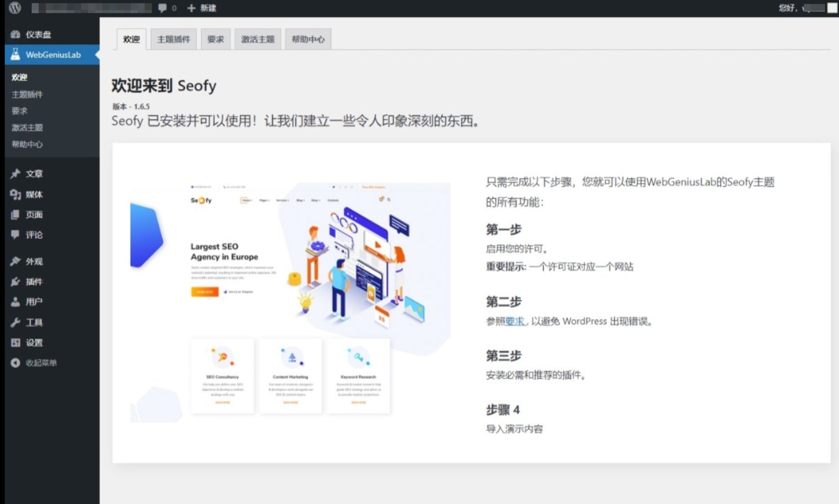Click the 外观 paintbrush icon

pyautogui.click(x=15, y=261)
